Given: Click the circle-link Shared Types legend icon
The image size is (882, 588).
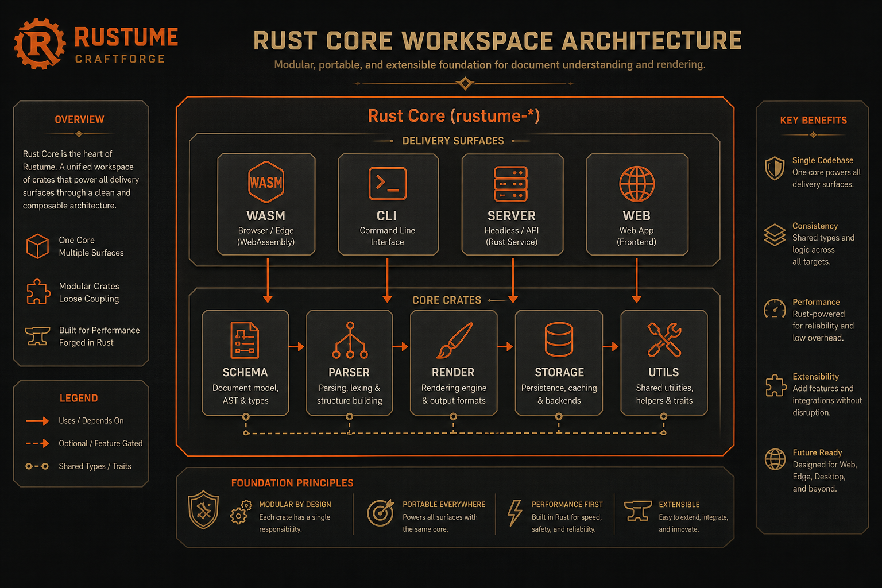Looking at the screenshot, I should 37,466.
